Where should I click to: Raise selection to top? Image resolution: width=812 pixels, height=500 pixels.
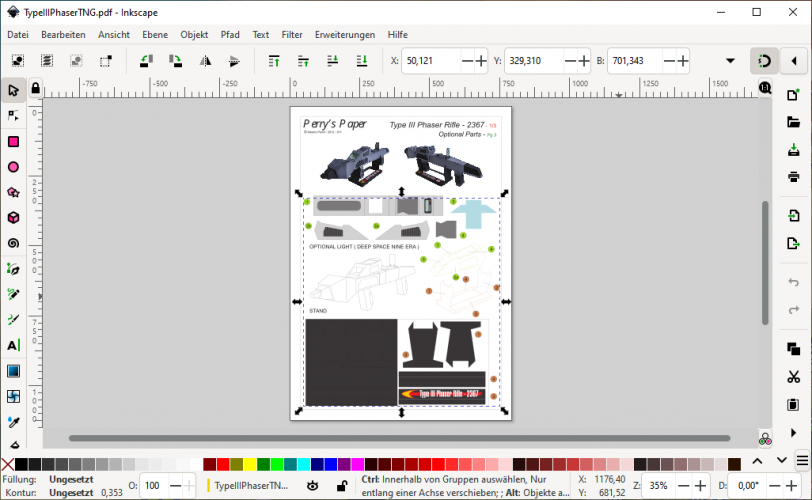click(274, 61)
